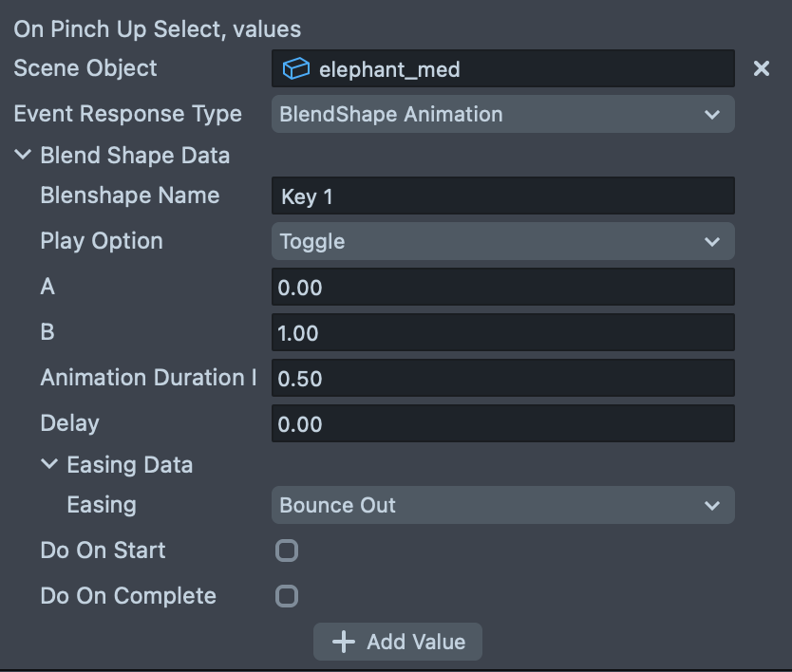This screenshot has width=792, height=672.
Task: Change the Easing Bounce Out dropdown
Action: point(502,505)
